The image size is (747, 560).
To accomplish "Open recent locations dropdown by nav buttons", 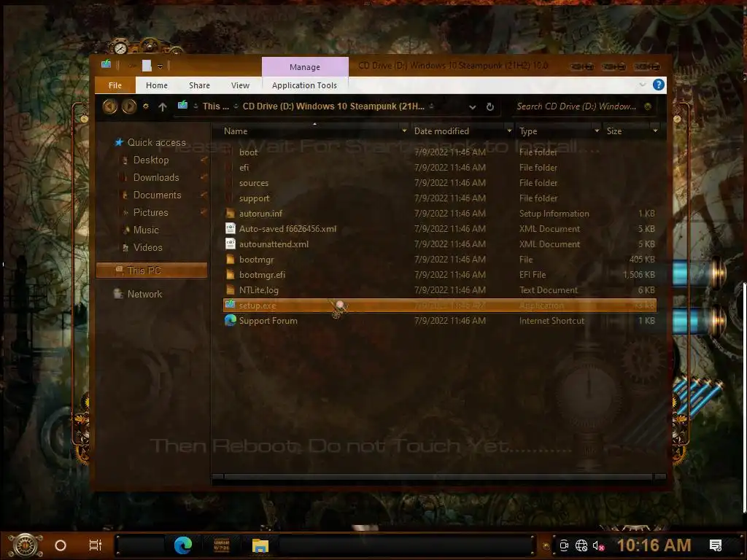I will pos(146,106).
